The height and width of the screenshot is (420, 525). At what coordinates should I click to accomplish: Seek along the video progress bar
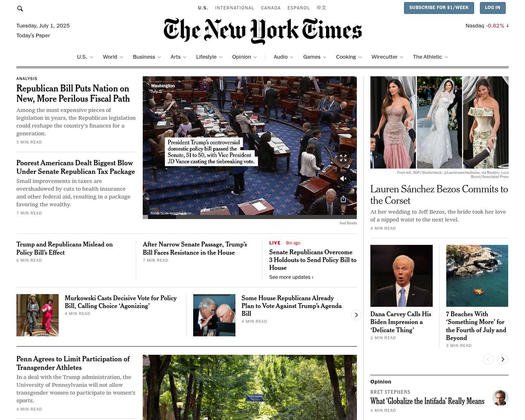pos(250,217)
